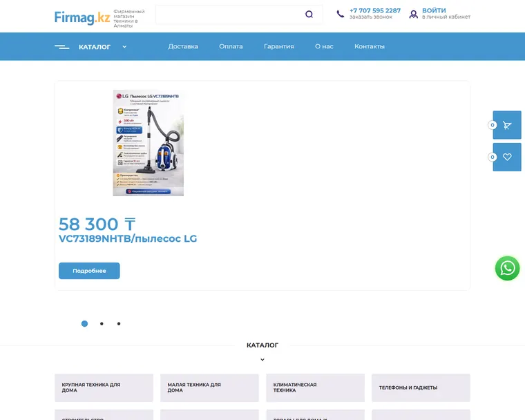Open the Доставка menu item
Viewport: 525px width, 420px height.
coord(183,46)
